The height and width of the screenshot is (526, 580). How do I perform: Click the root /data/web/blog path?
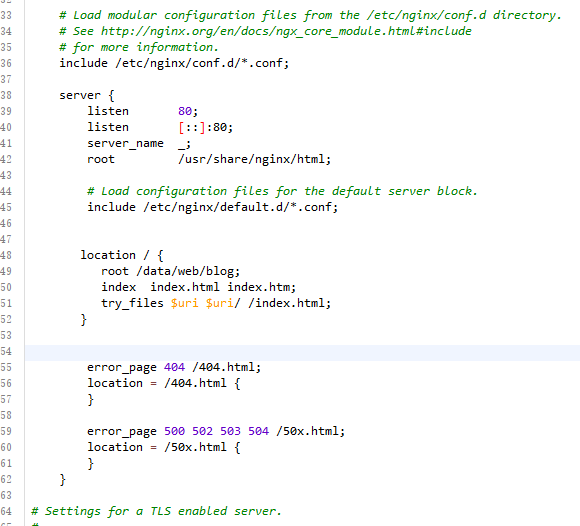[x=188, y=272]
